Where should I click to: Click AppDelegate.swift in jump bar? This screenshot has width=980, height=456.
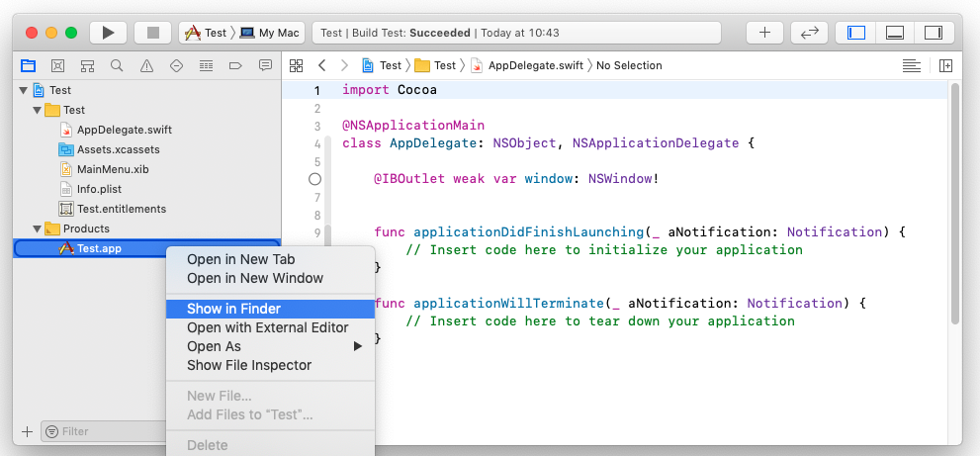click(x=527, y=65)
